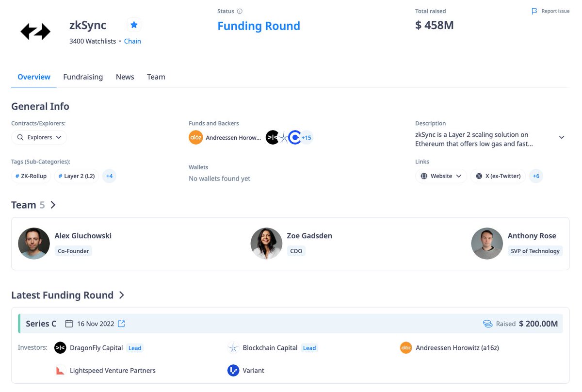Switch to the Overview tab
Viewport: 582px width, 392px height.
(x=34, y=77)
